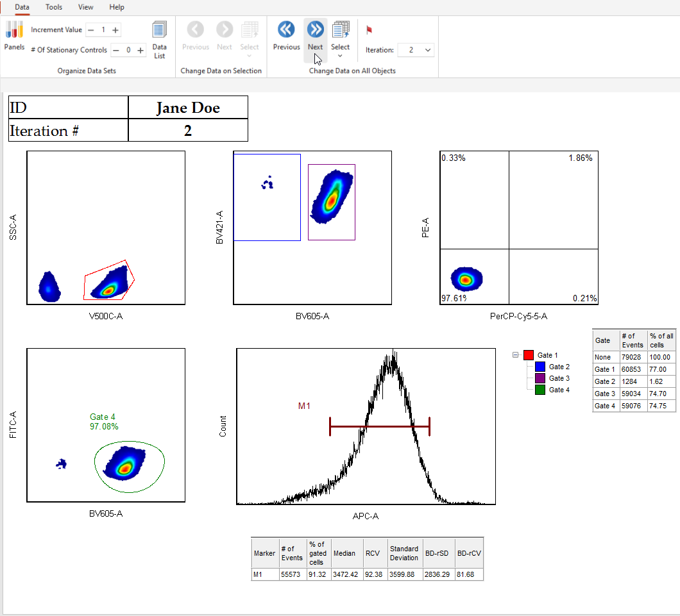680x616 pixels.
Task: Click Select icon for all objects
Action: click(x=341, y=29)
